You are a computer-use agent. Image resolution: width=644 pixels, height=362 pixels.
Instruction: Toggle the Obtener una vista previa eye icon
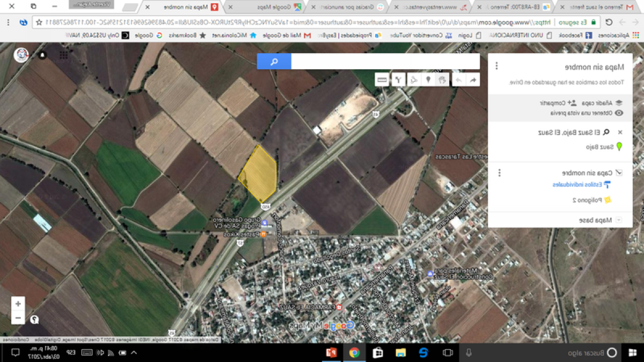coord(619,113)
